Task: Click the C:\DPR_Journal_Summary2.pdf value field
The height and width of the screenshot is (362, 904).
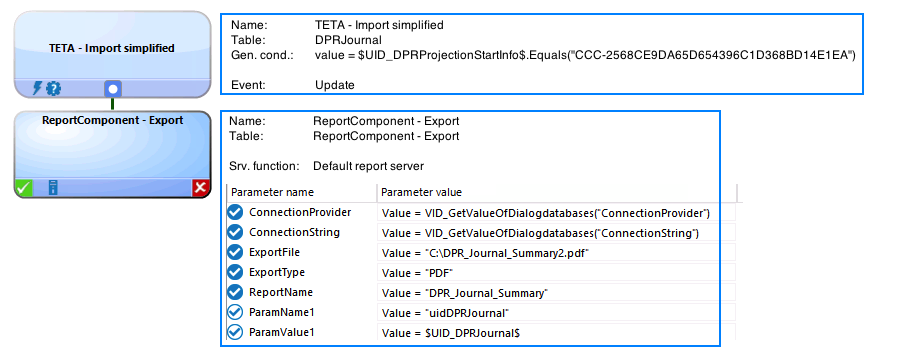Action: pyautogui.click(x=556, y=253)
